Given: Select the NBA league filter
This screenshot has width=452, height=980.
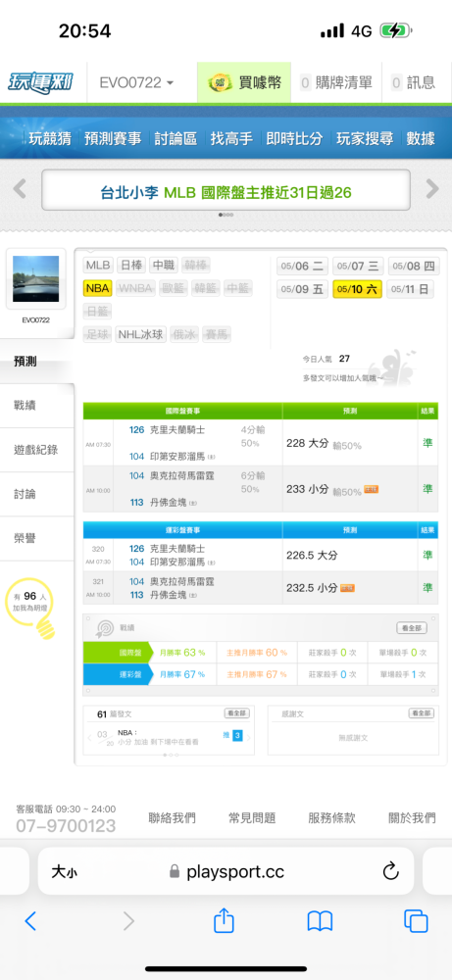Looking at the screenshot, I should [x=97, y=288].
